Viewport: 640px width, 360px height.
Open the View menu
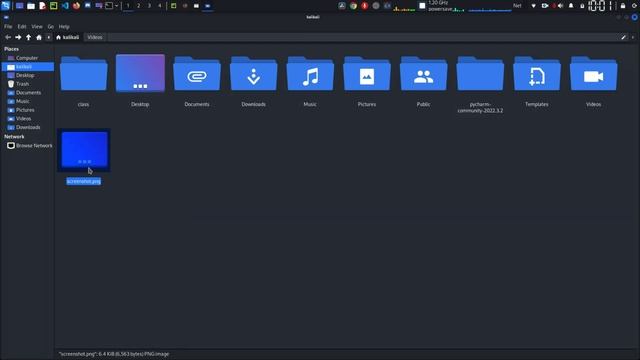pyautogui.click(x=37, y=27)
